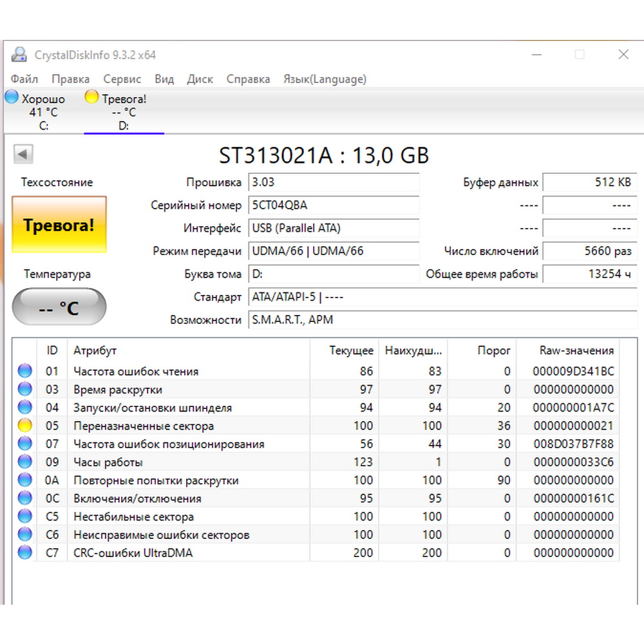Screen dimensions: 644x644
Task: Click raw value 000000000021
Action: pos(573,426)
